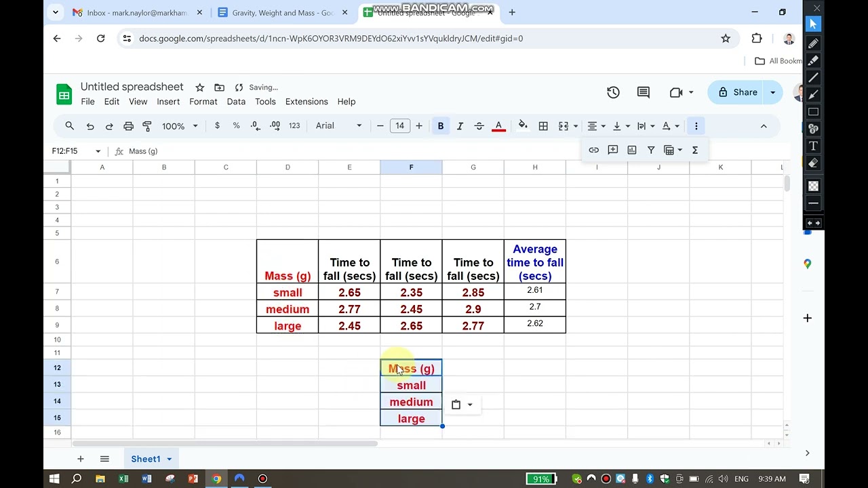Add a new sheet
Image resolution: width=868 pixels, height=488 pixels.
tap(80, 459)
